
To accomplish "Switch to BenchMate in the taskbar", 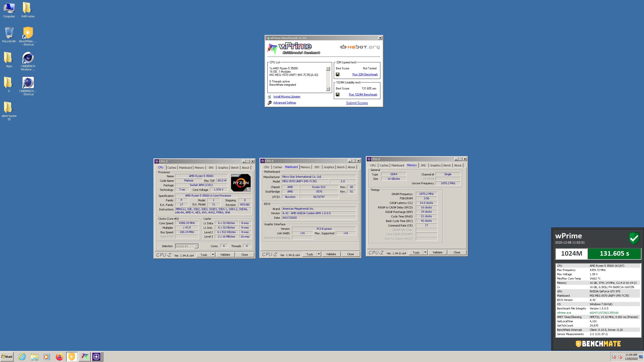I will (72, 356).
